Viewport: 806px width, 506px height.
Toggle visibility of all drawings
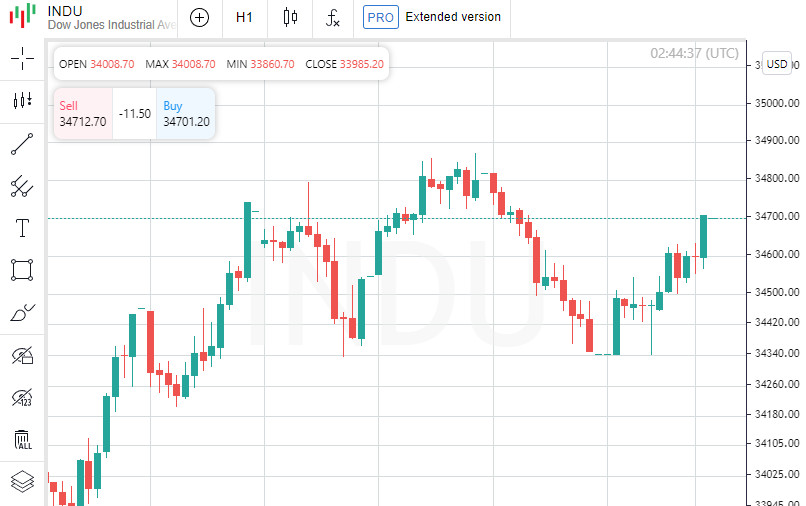click(22, 355)
